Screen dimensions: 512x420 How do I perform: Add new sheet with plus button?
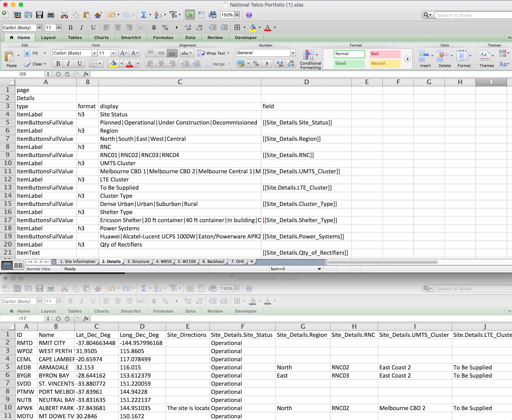click(252, 261)
